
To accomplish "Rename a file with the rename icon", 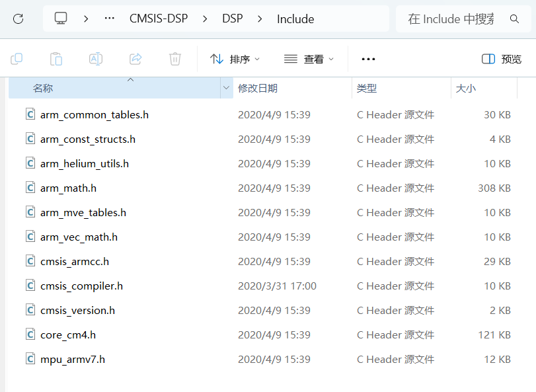I will pos(95,59).
